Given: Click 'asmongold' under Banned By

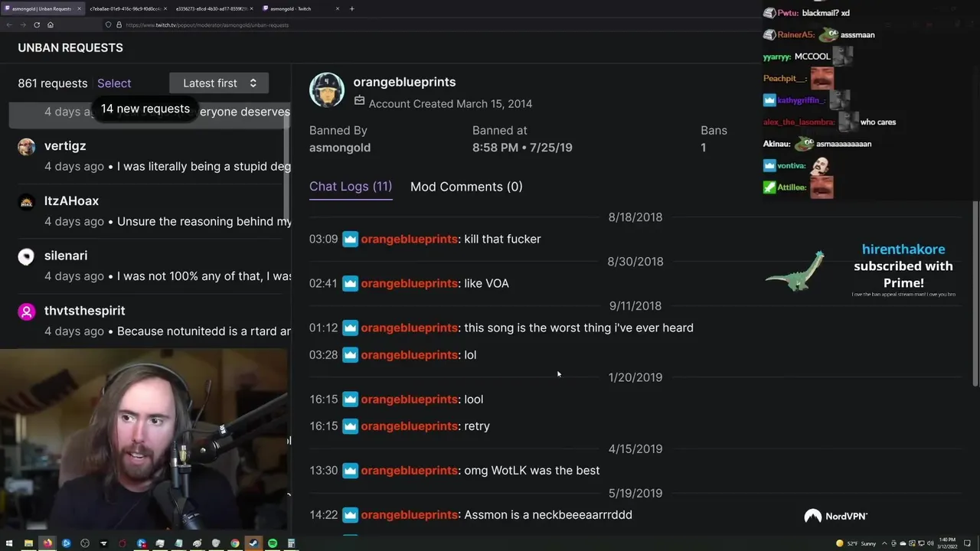Looking at the screenshot, I should (x=340, y=148).
